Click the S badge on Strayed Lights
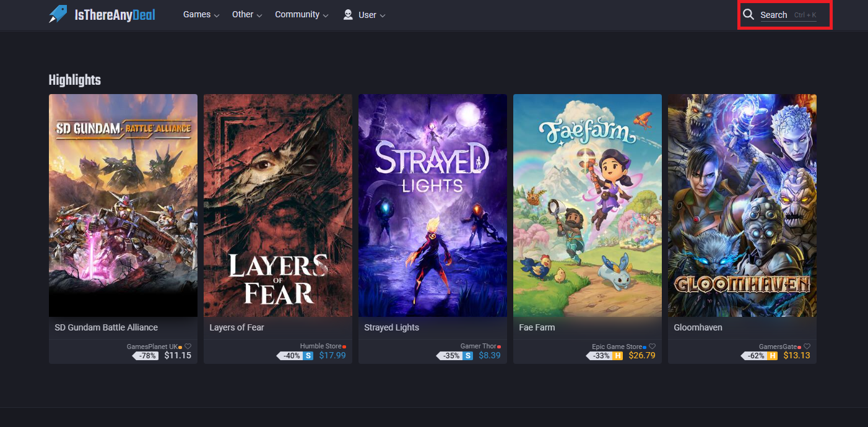The width and height of the screenshot is (868, 427). tap(468, 356)
